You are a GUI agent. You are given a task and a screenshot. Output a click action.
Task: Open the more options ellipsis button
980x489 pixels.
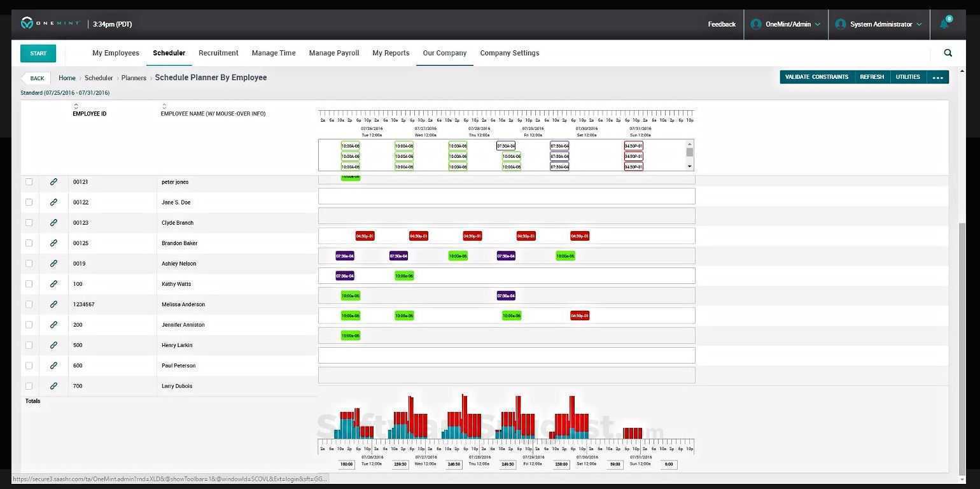click(x=937, y=77)
